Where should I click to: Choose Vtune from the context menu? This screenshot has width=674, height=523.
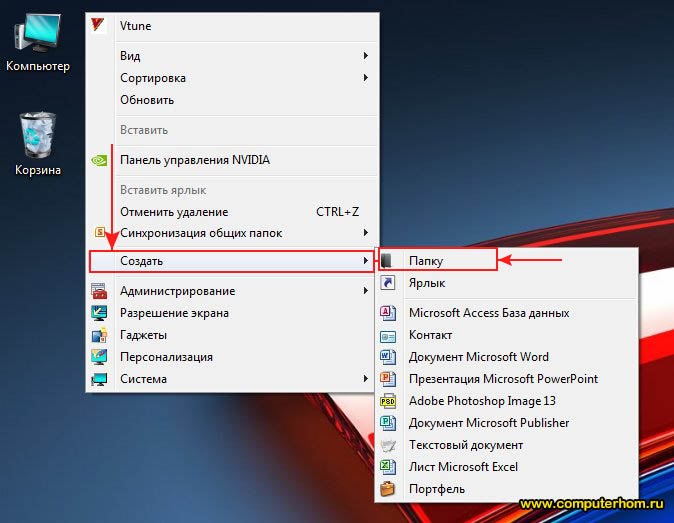233,26
